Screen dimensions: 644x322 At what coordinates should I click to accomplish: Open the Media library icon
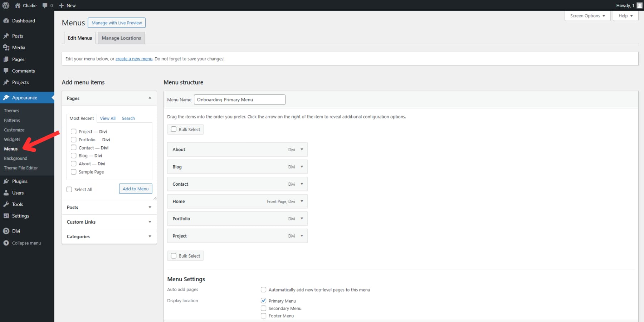pos(6,47)
